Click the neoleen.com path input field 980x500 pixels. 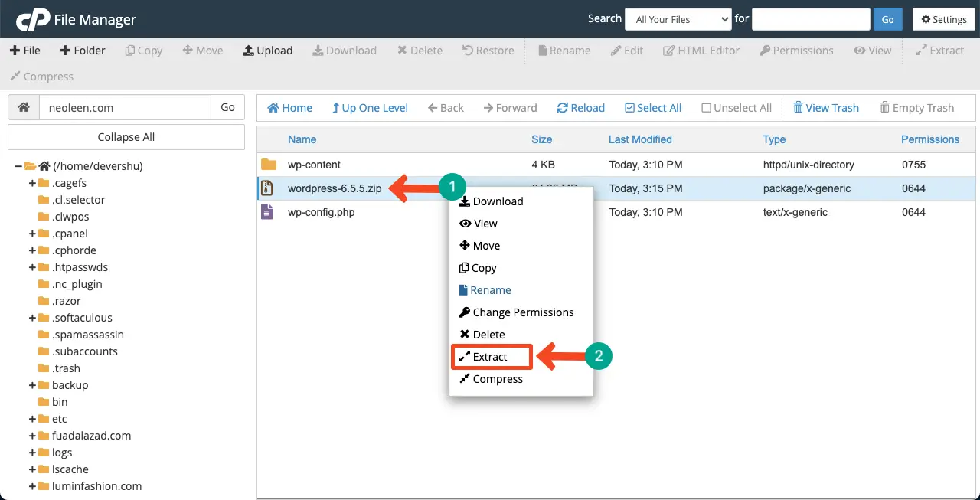(x=125, y=107)
